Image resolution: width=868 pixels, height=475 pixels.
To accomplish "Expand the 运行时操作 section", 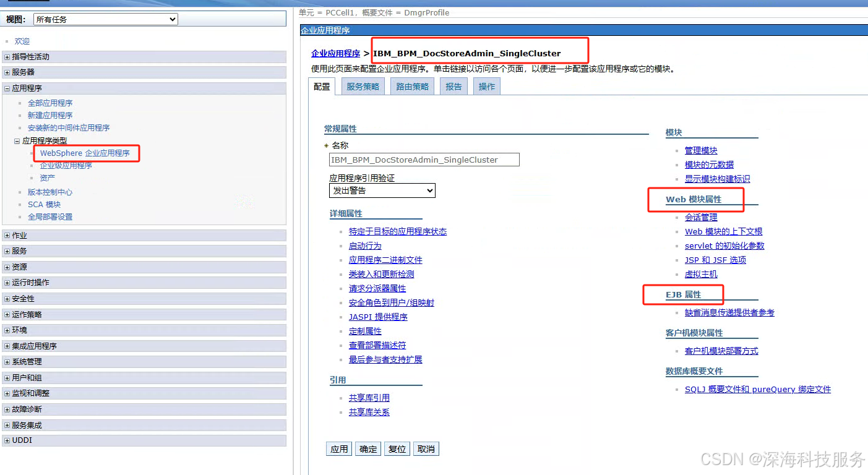I will [7, 283].
